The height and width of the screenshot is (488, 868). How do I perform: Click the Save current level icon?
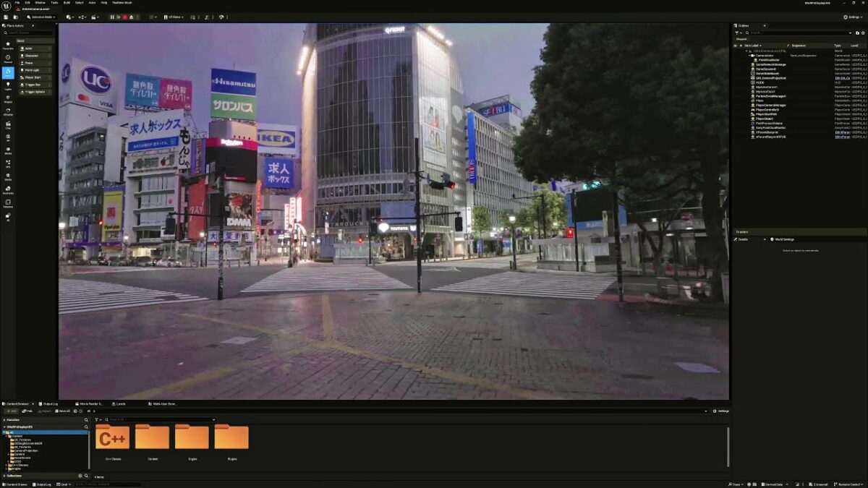(x=5, y=17)
